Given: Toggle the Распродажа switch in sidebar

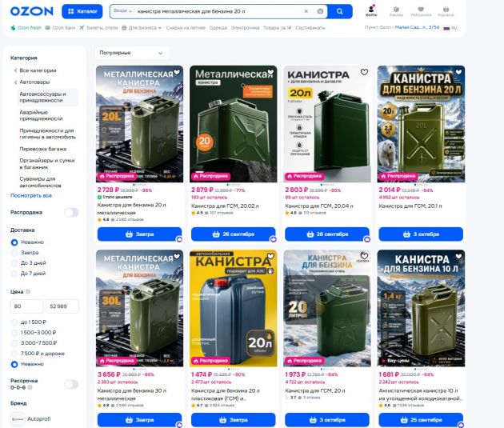Looking at the screenshot, I should coord(71,212).
